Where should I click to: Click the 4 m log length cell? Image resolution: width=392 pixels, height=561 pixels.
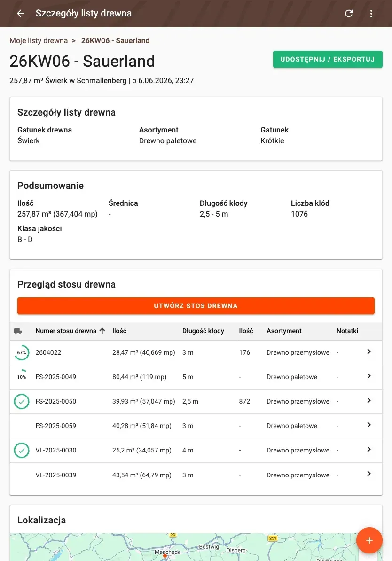(188, 450)
